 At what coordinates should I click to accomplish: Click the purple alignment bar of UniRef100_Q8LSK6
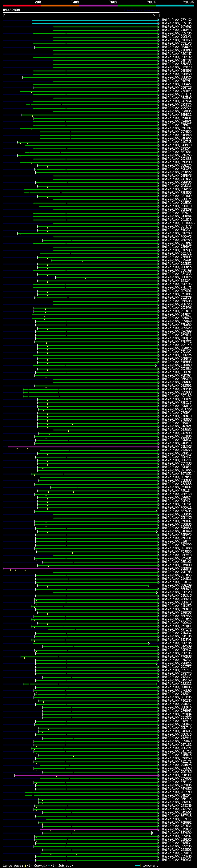click(x=83, y=447)
